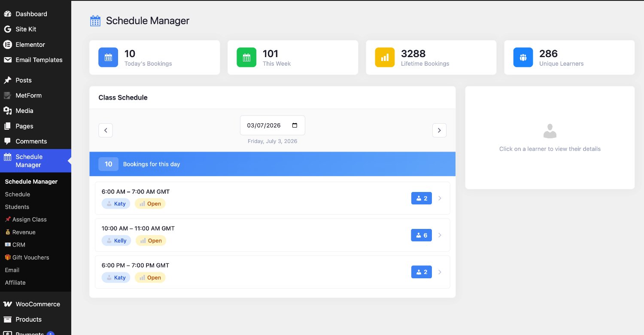Click the Media icon in sidebar
This screenshot has width=644, height=335.
7,111
